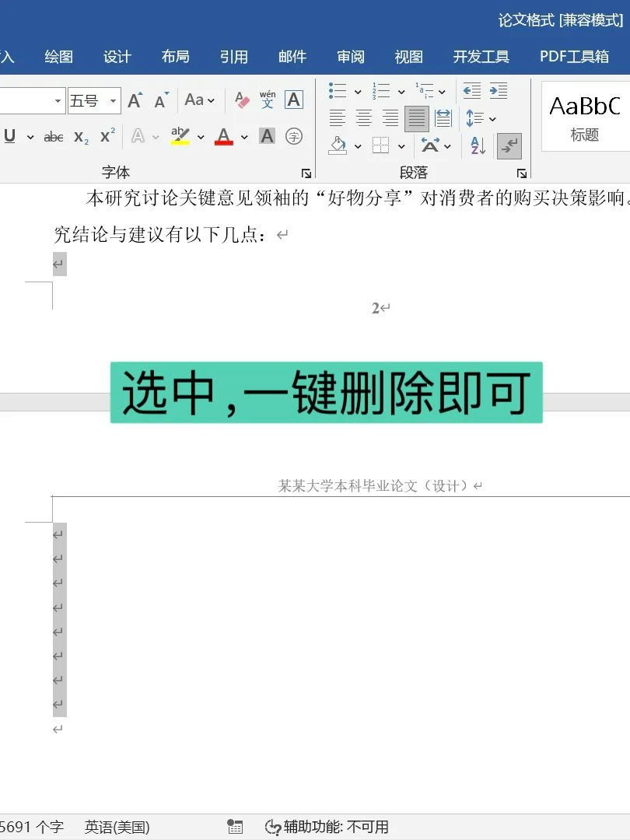Apply the red Font Color swatch
This screenshot has height=840, width=630.
(x=224, y=137)
